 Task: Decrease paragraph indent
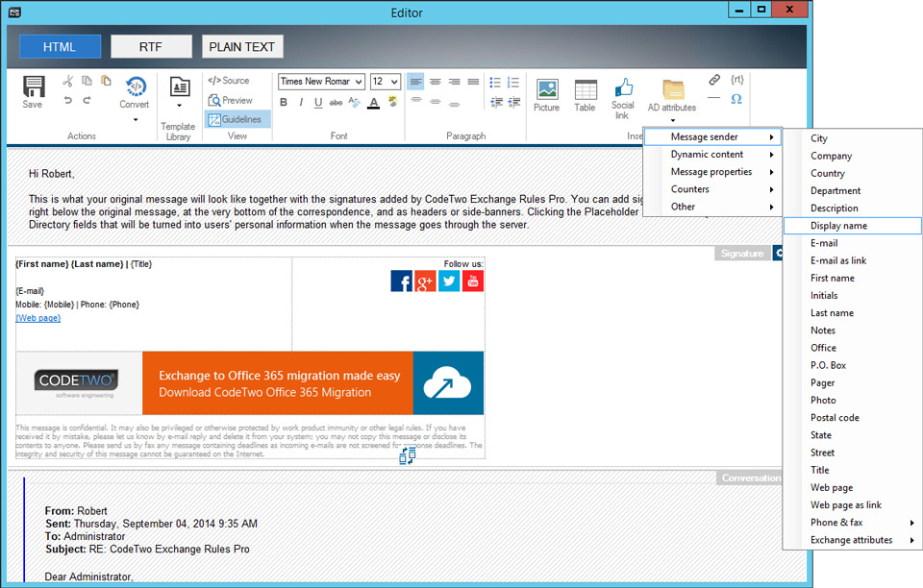496,102
